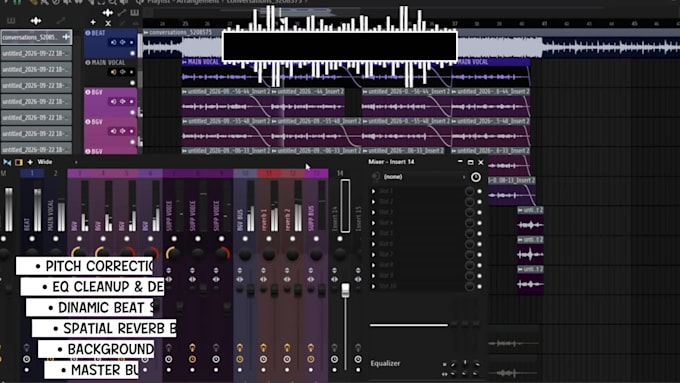Expand Slot 10 arrow in Mixer Insert 14
The image size is (680, 383).
(x=373, y=286)
